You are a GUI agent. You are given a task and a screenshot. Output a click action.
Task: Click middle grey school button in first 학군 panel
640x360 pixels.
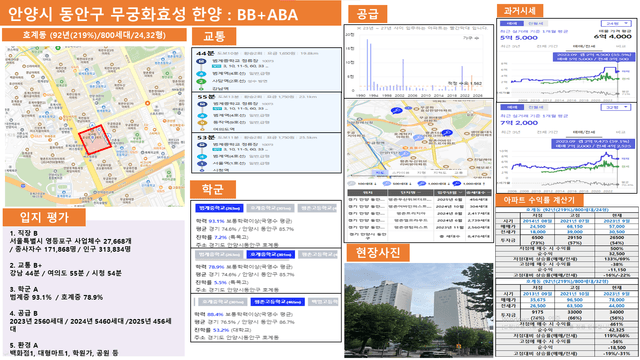click(270, 208)
